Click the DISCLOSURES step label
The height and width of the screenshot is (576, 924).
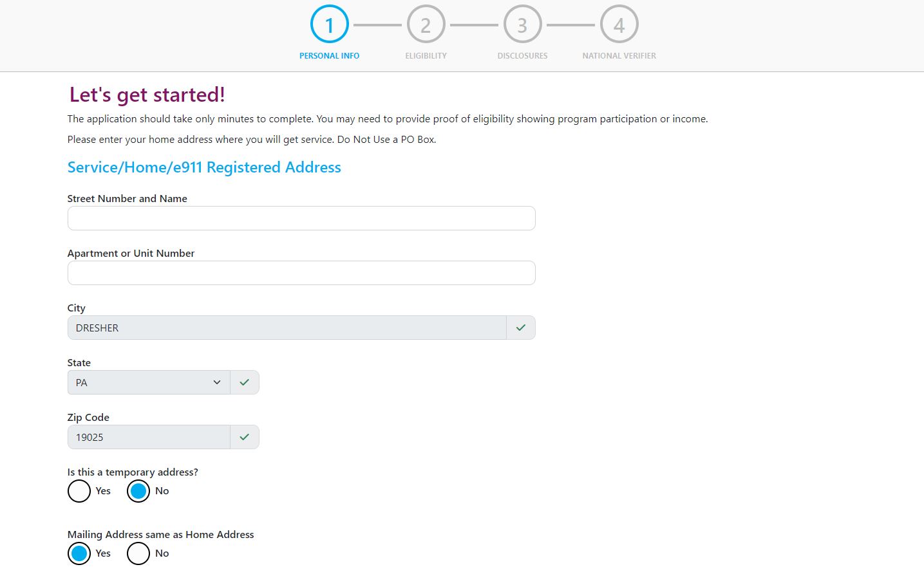[522, 56]
